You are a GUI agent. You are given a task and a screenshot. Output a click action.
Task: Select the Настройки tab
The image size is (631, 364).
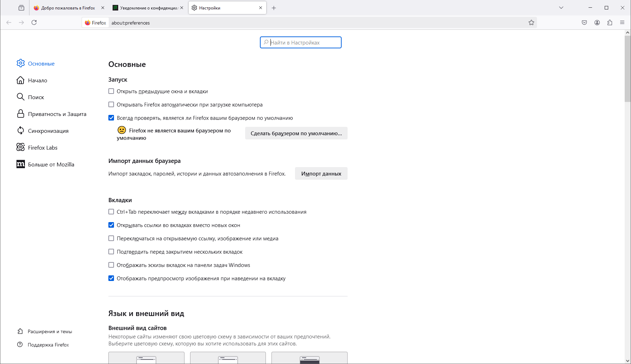coord(228,8)
